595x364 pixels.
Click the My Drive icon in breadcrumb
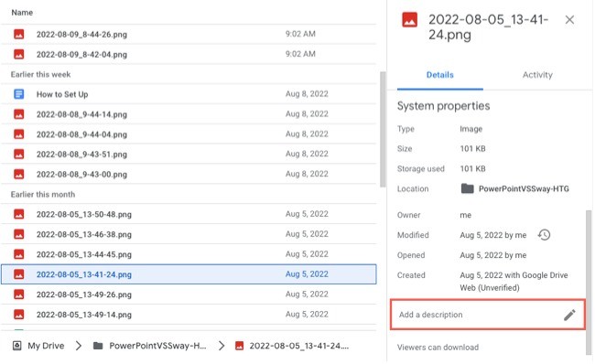(x=17, y=346)
